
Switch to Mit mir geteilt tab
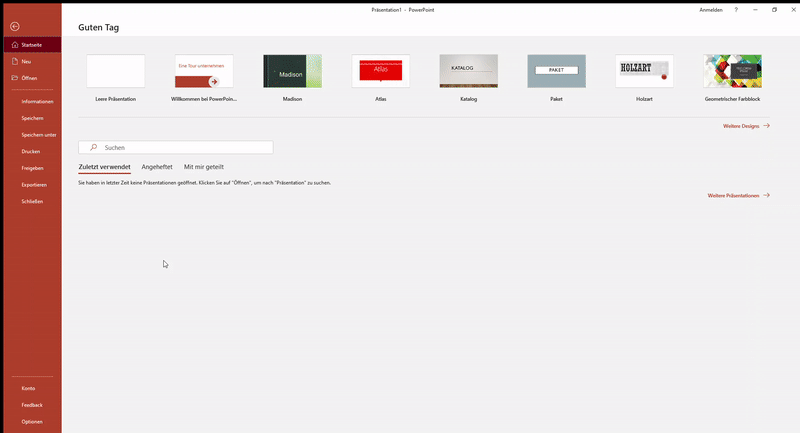click(x=204, y=167)
